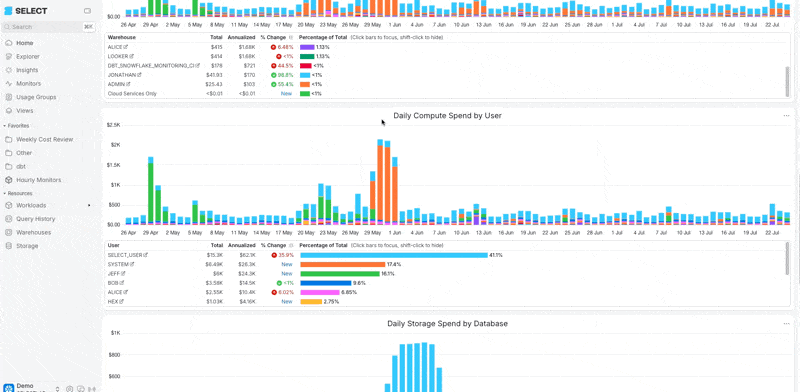Open external link icon beside LOOKER warehouse

pyautogui.click(x=132, y=56)
